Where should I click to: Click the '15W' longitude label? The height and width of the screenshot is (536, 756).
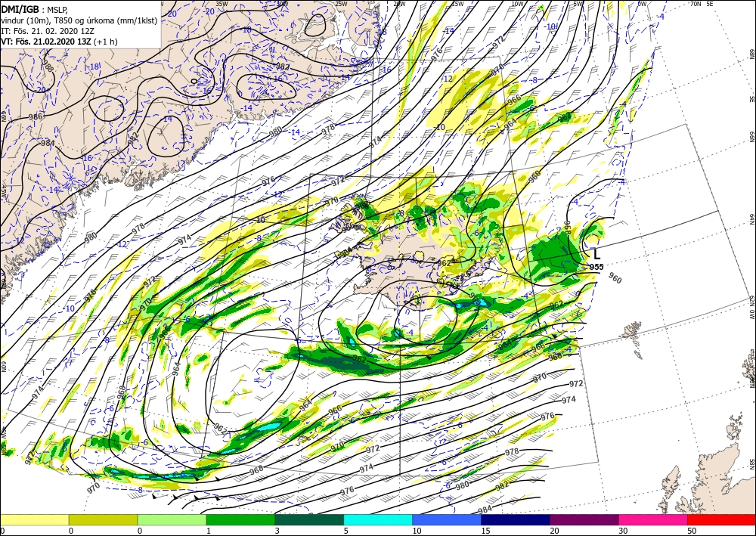tap(457, 3)
